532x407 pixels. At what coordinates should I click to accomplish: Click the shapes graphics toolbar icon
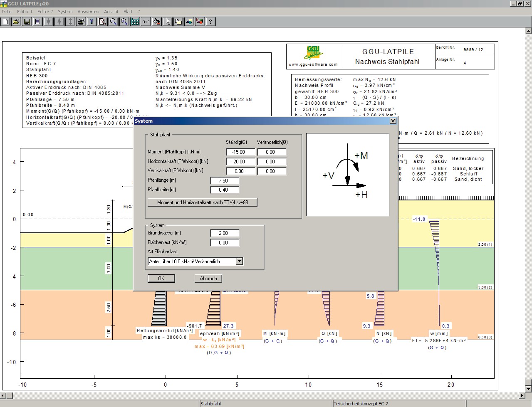189,22
